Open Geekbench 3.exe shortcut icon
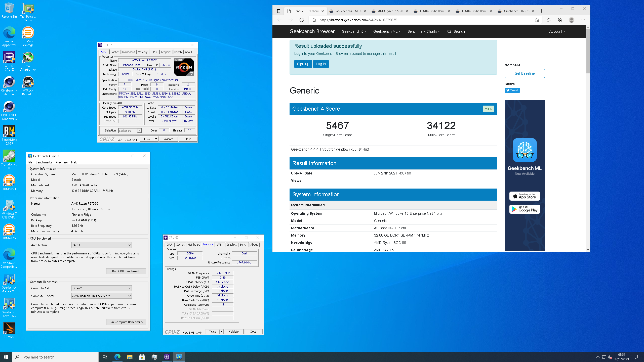 click(9, 308)
